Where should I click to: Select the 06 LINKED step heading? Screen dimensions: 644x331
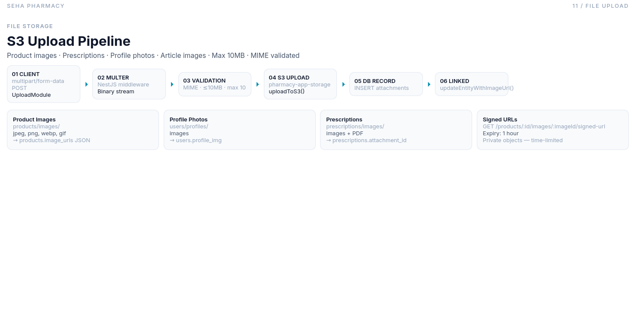click(454, 81)
